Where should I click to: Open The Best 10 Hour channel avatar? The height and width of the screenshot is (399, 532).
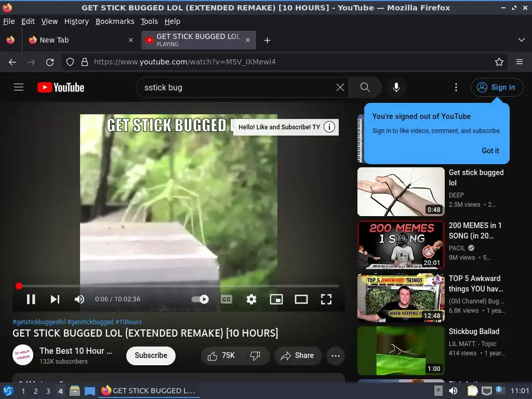[x=23, y=355]
